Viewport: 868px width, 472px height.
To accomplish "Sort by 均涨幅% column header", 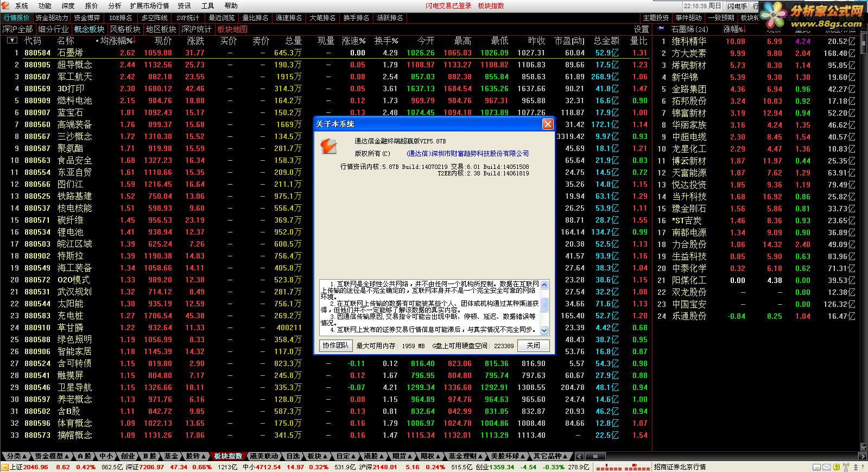I will coord(116,41).
